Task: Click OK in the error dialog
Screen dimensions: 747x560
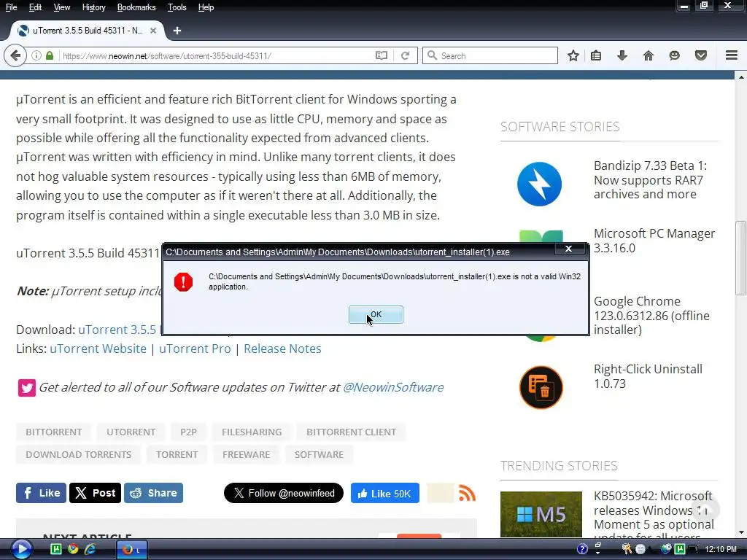Action: point(376,315)
